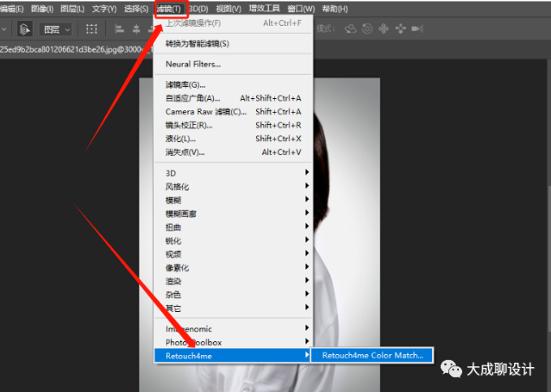Image resolution: width=551 pixels, height=392 pixels.
Task: Click the 上次滤镜操作(F) menu item
Action: 234,23
